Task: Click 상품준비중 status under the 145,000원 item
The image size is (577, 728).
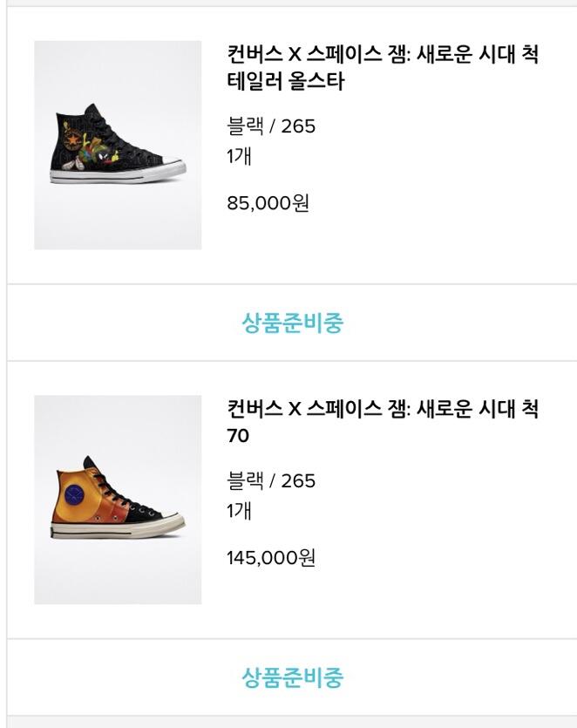Action: pos(292,677)
